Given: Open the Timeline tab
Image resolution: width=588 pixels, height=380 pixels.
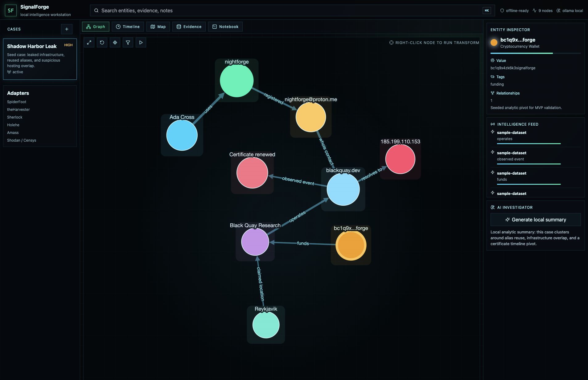Looking at the screenshot, I should [x=128, y=27].
